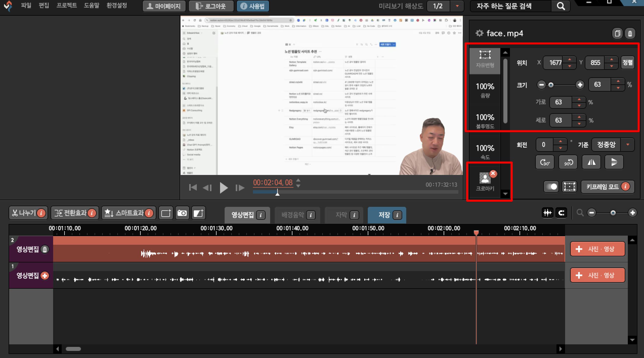Click the camera snapshot icon in toolbar
644x358 pixels.
point(182,213)
